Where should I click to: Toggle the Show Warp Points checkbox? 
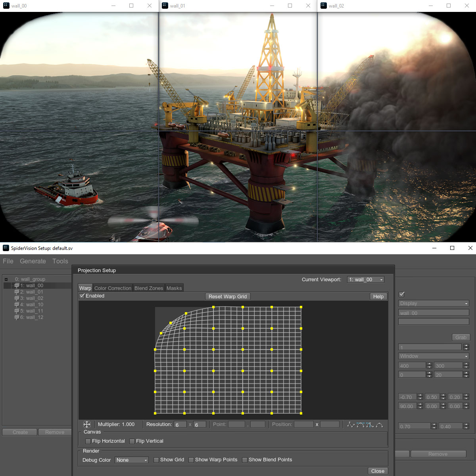click(191, 460)
